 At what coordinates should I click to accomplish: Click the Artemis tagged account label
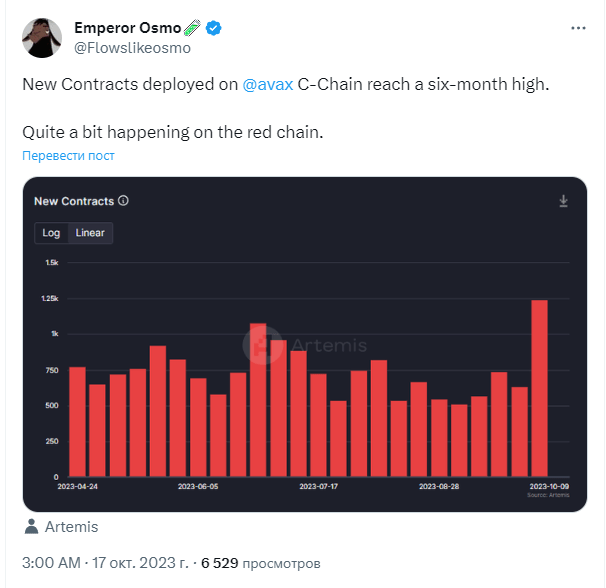tap(71, 527)
